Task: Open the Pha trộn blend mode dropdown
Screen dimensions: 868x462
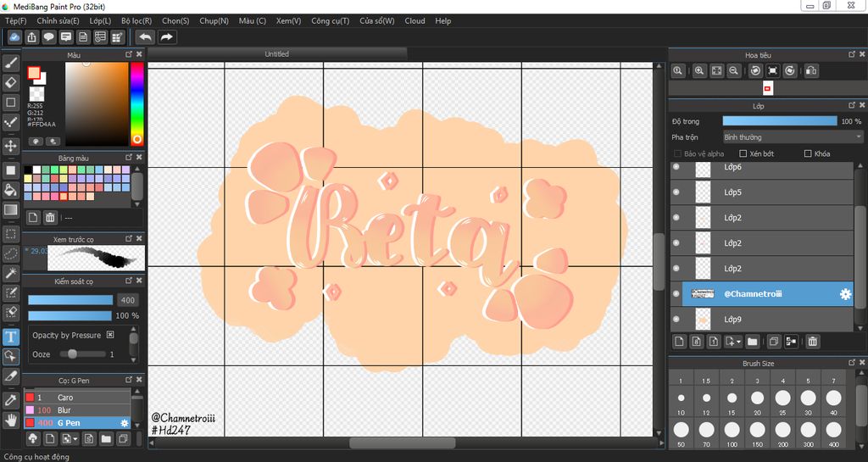Action: coord(793,136)
